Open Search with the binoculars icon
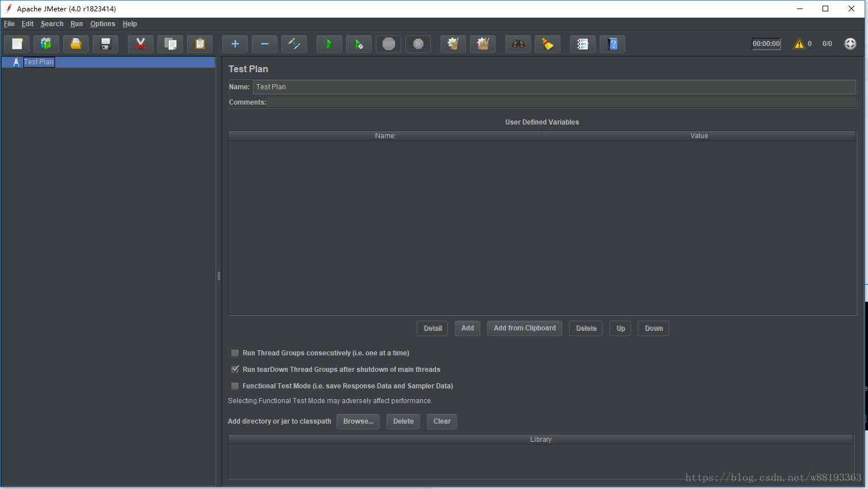The image size is (868, 489). 518,44
